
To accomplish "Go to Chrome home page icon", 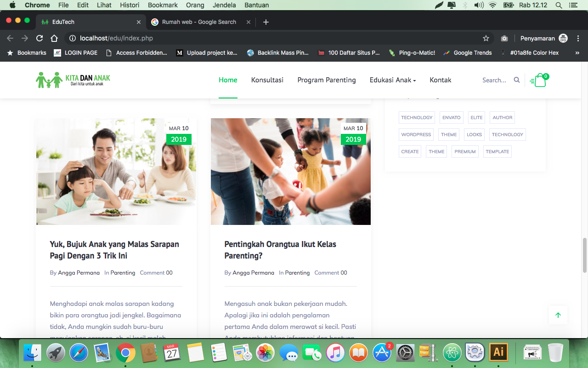I will tap(54, 38).
